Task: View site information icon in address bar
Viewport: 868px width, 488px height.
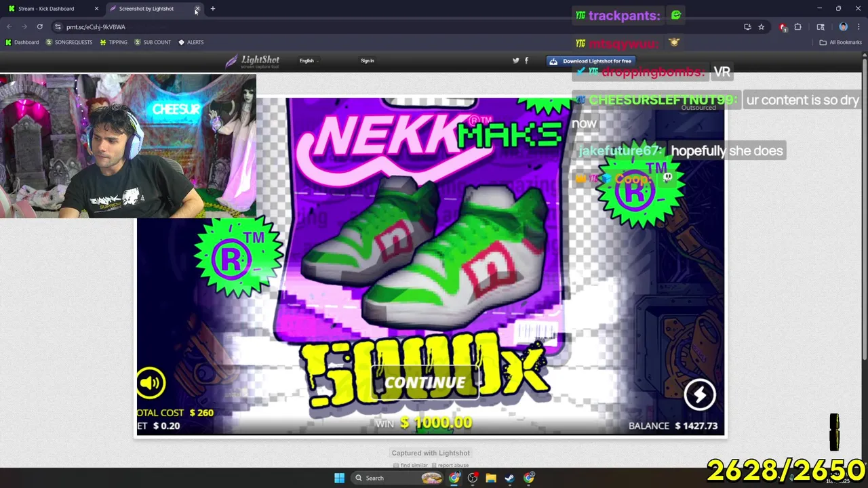Action: (58, 27)
